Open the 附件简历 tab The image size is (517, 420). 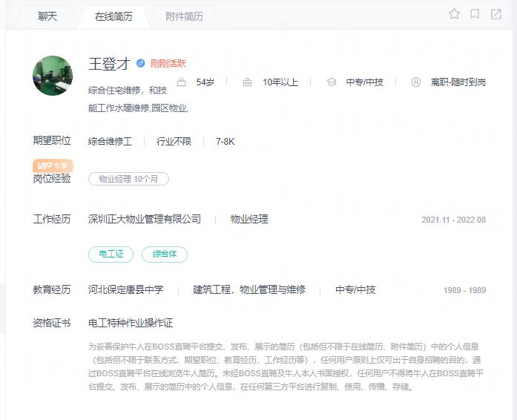coord(184,16)
